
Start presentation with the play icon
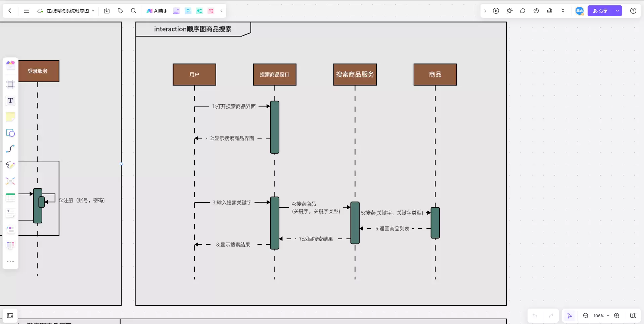(496, 11)
